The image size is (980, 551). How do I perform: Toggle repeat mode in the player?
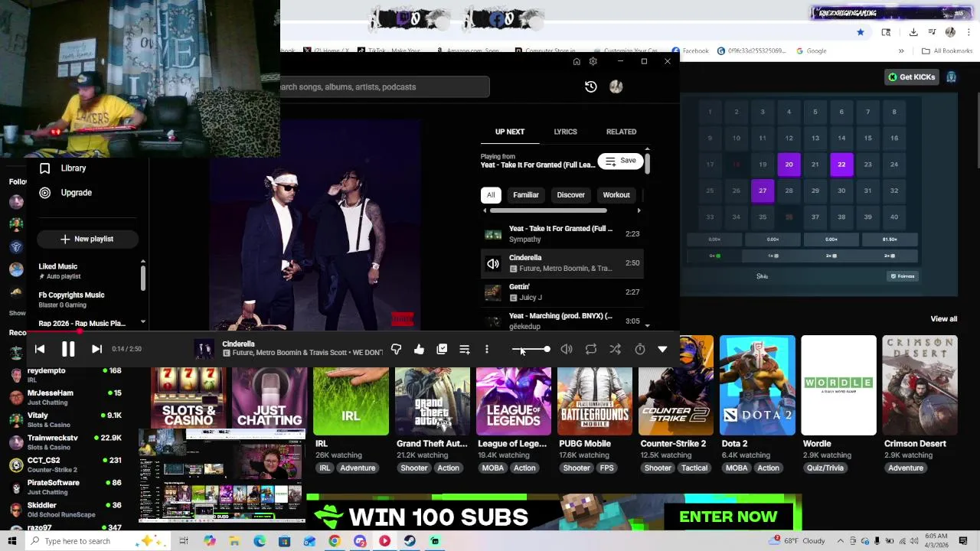[x=591, y=349]
